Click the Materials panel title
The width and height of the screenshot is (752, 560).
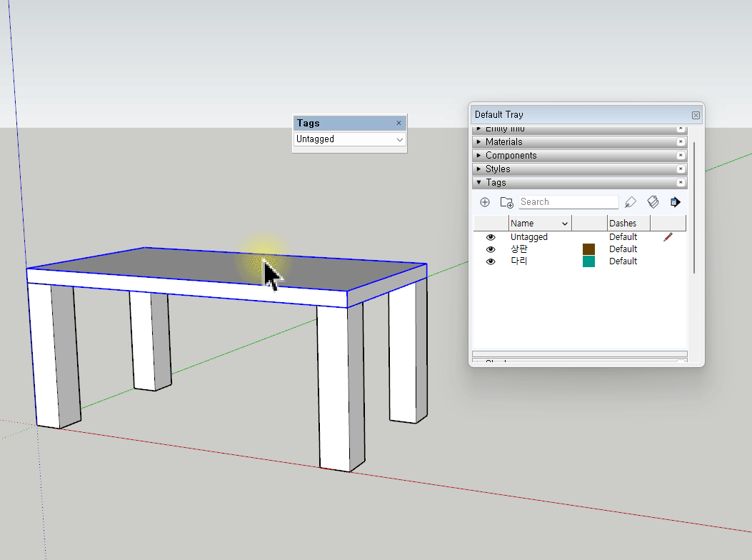503,141
